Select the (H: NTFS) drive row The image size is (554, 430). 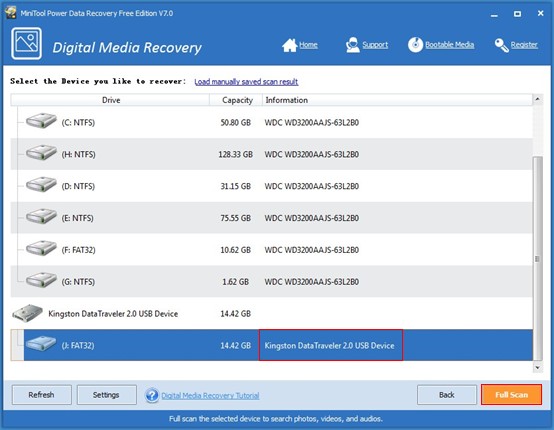click(x=271, y=154)
